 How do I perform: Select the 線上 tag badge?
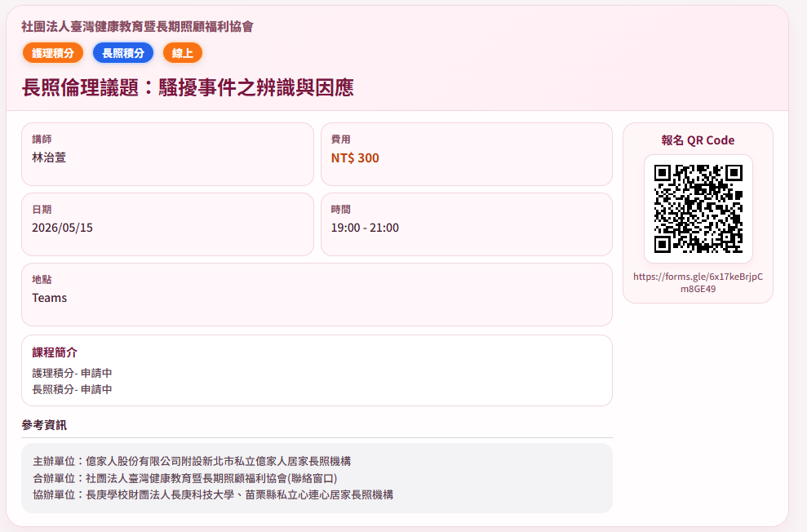(x=183, y=53)
